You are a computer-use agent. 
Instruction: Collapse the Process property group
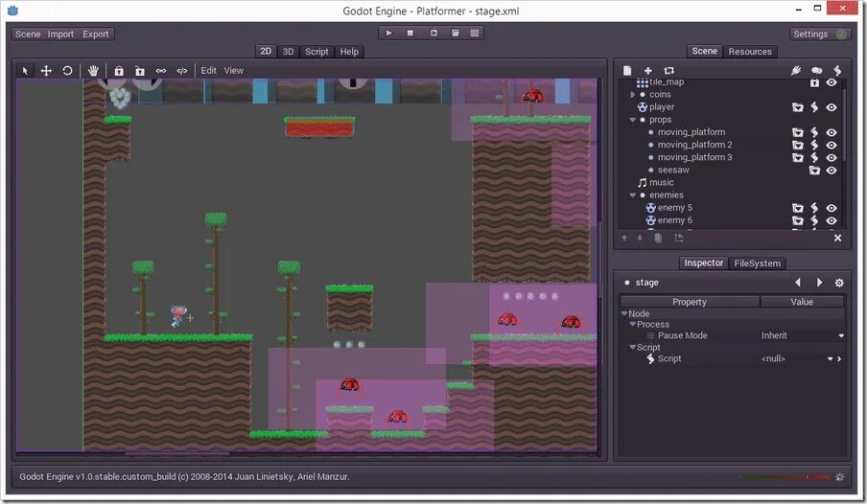click(633, 325)
